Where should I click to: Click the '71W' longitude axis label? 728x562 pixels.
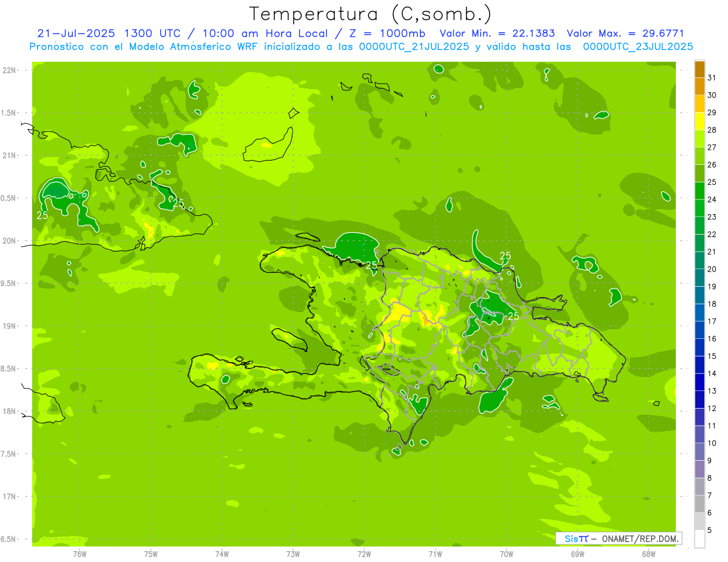pos(435,554)
